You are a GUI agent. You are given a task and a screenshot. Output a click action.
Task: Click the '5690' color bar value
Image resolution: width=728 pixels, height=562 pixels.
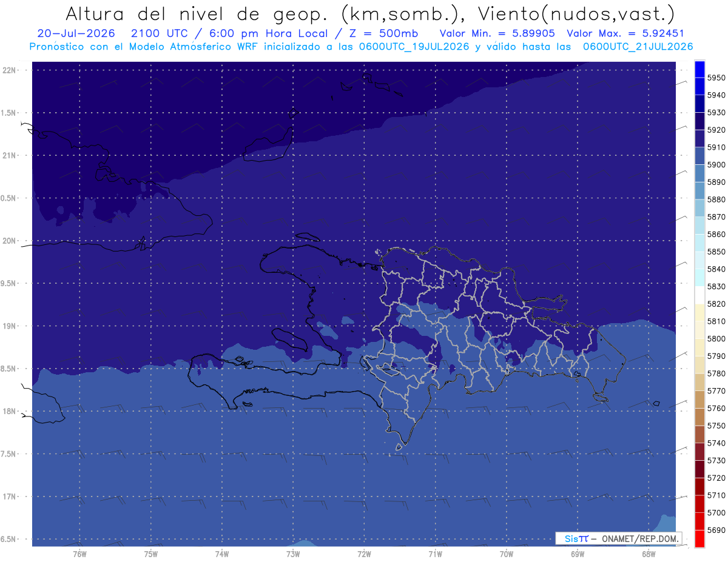716,530
